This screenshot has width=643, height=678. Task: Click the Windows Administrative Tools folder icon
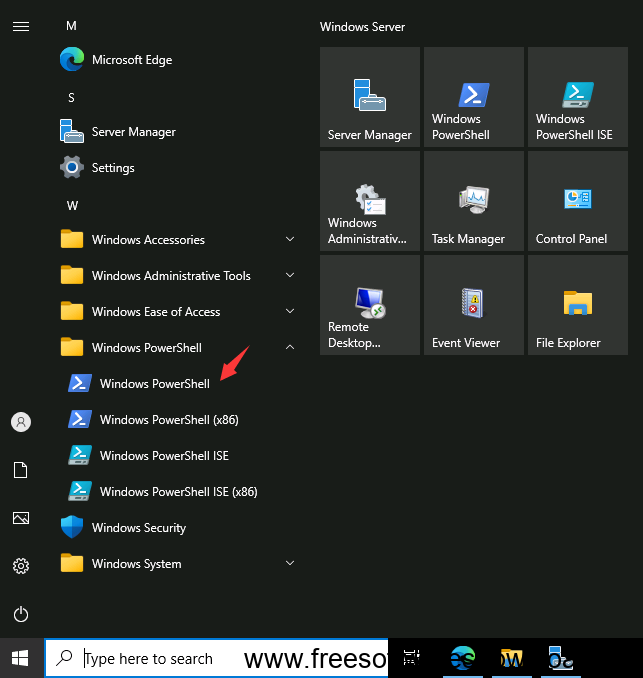(x=72, y=275)
